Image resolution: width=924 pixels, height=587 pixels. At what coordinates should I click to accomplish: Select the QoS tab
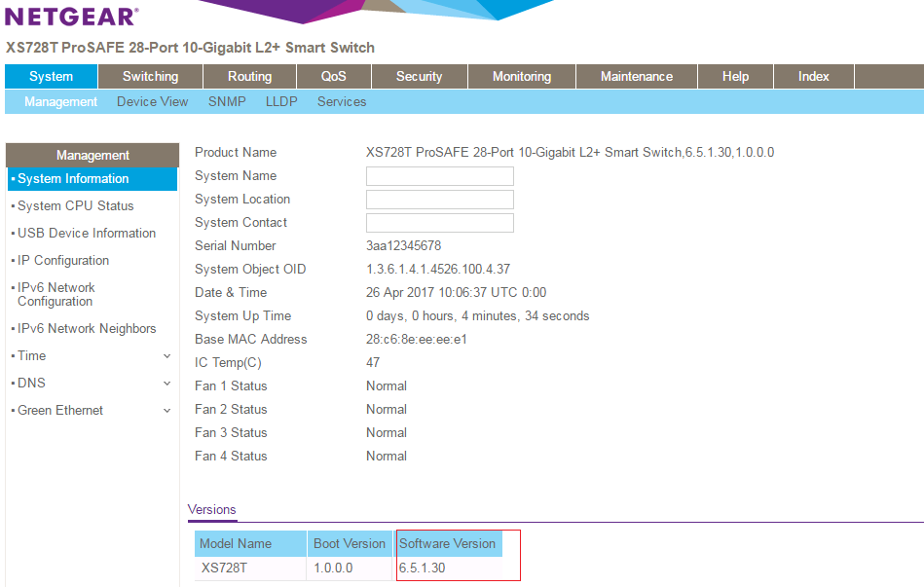[x=334, y=77]
